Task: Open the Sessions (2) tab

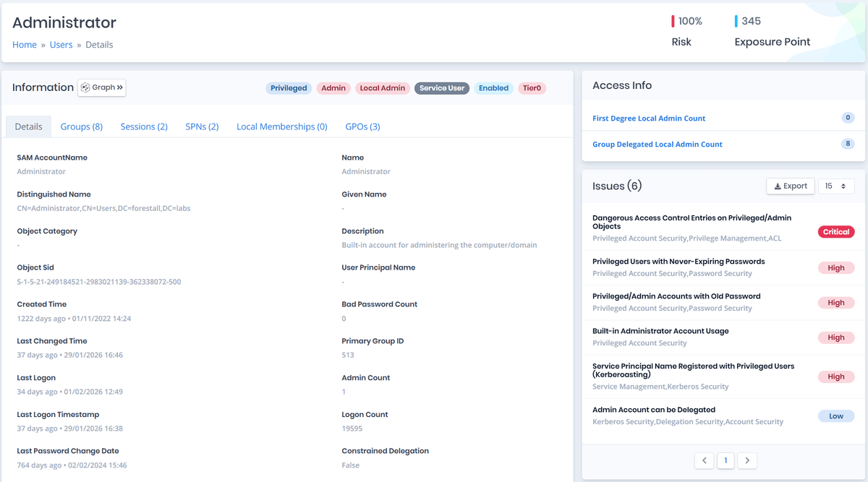Action: [144, 126]
